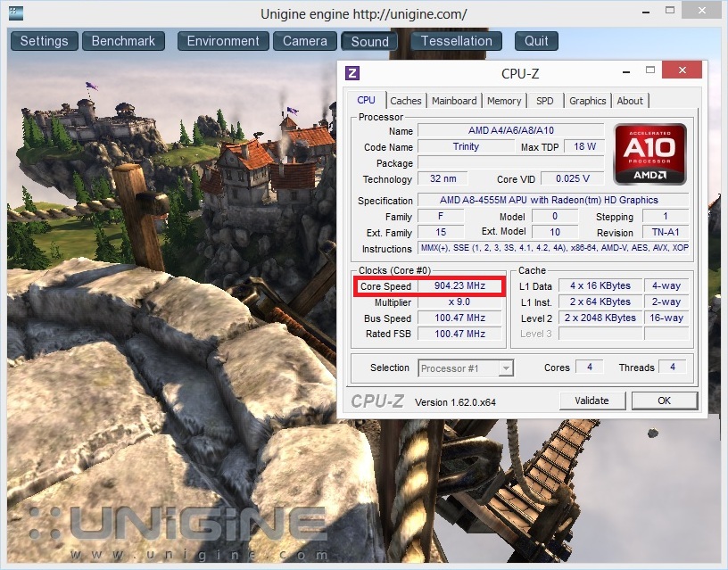The width and height of the screenshot is (728, 570).
Task: Click the Threads count value
Action: [673, 368]
